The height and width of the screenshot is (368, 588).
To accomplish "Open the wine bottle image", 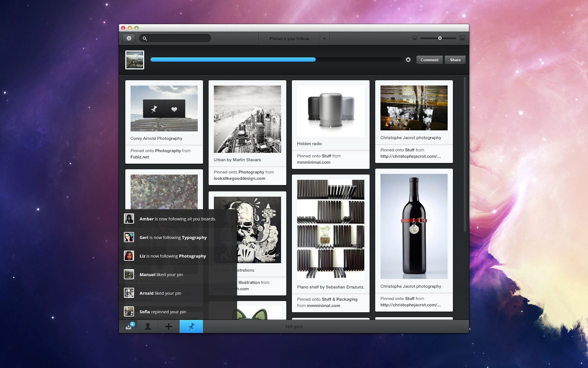I will pyautogui.click(x=414, y=226).
